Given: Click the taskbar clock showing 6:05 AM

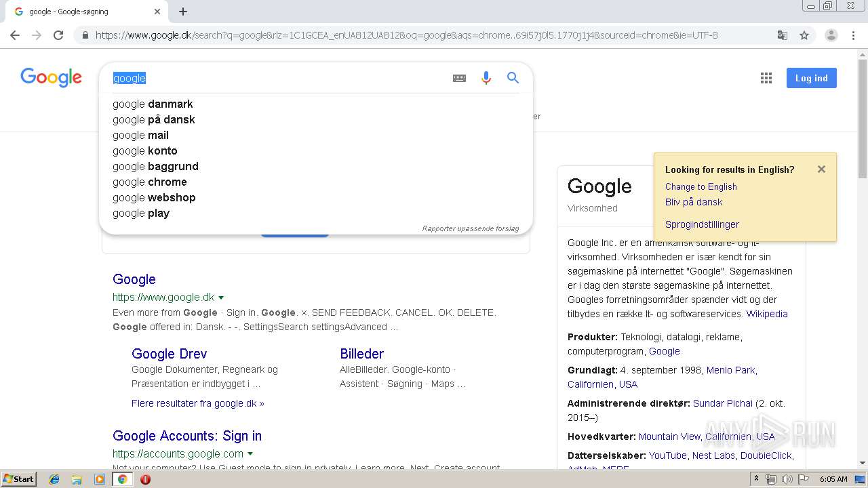Looking at the screenshot, I should point(833,479).
